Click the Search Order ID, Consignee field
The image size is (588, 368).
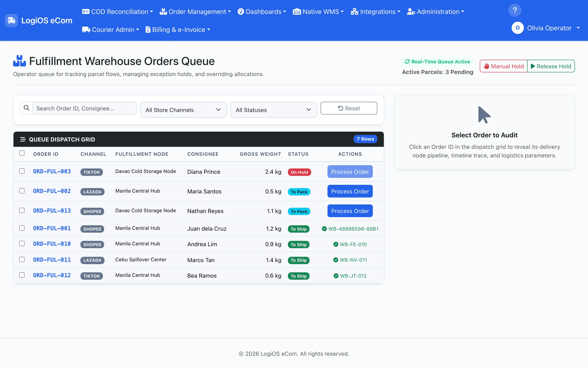point(85,108)
